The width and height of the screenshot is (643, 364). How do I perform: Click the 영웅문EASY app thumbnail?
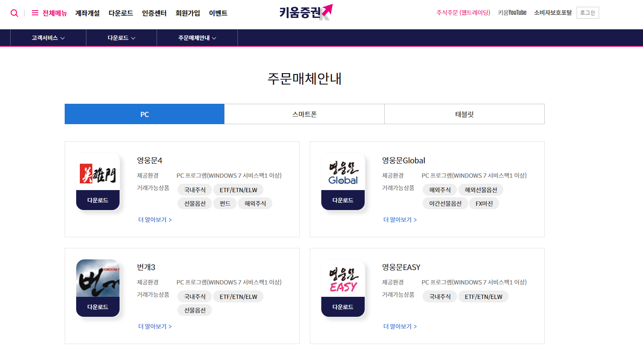click(343, 278)
